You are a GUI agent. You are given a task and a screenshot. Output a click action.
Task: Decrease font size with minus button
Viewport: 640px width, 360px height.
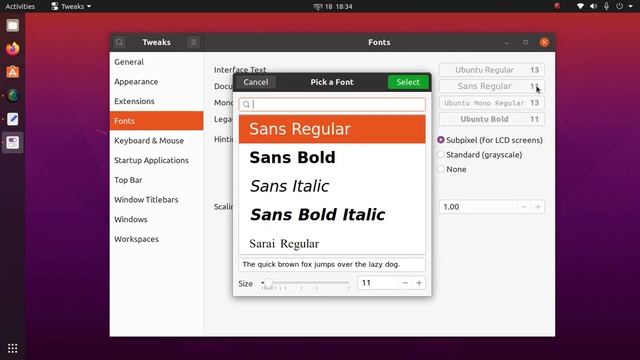[405, 283]
